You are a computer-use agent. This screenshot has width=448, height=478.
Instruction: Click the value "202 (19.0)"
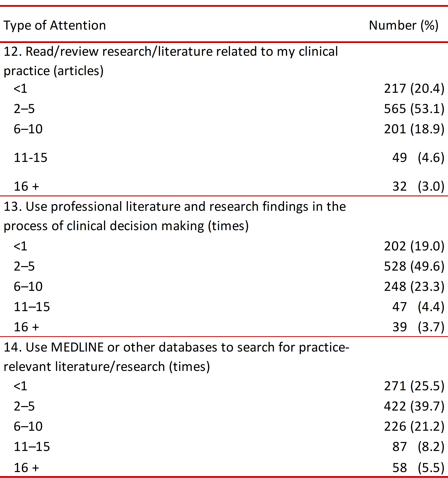414,246
